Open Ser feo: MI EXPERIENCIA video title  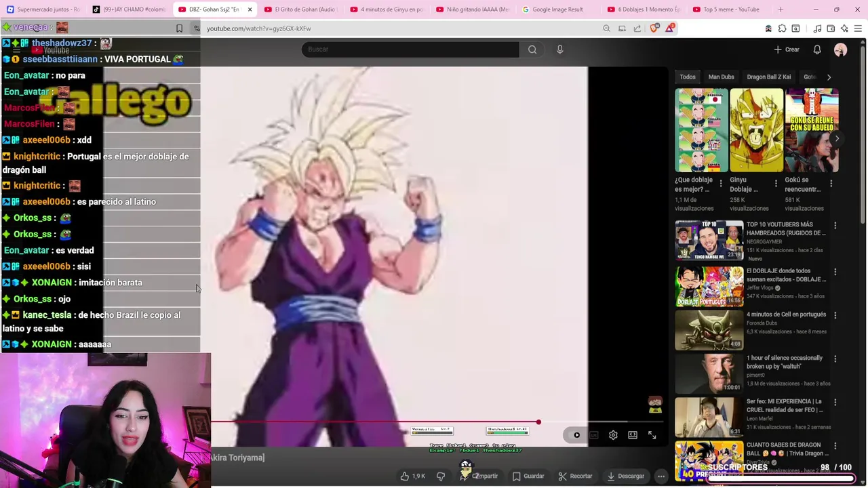(785, 405)
